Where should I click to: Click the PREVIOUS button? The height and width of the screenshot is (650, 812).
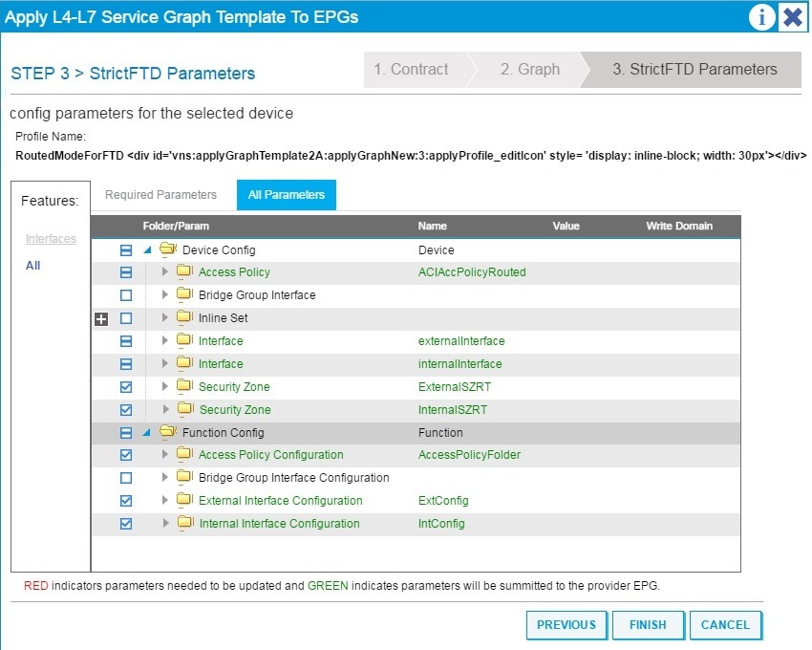pyautogui.click(x=566, y=625)
